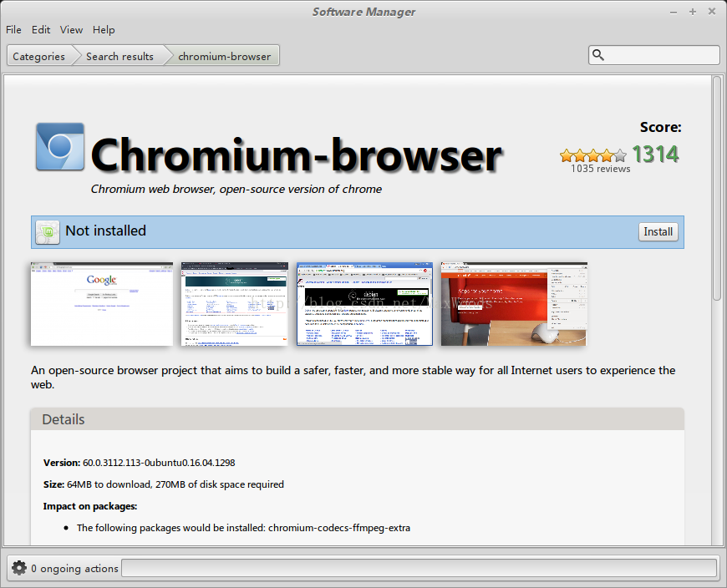The height and width of the screenshot is (588, 727).
Task: Click the score value 1314
Action: (x=655, y=154)
